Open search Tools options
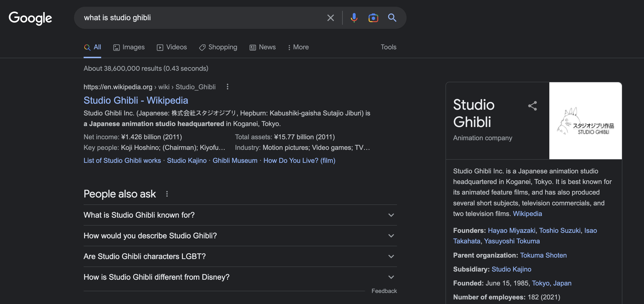The height and width of the screenshot is (304, 644). [388, 47]
